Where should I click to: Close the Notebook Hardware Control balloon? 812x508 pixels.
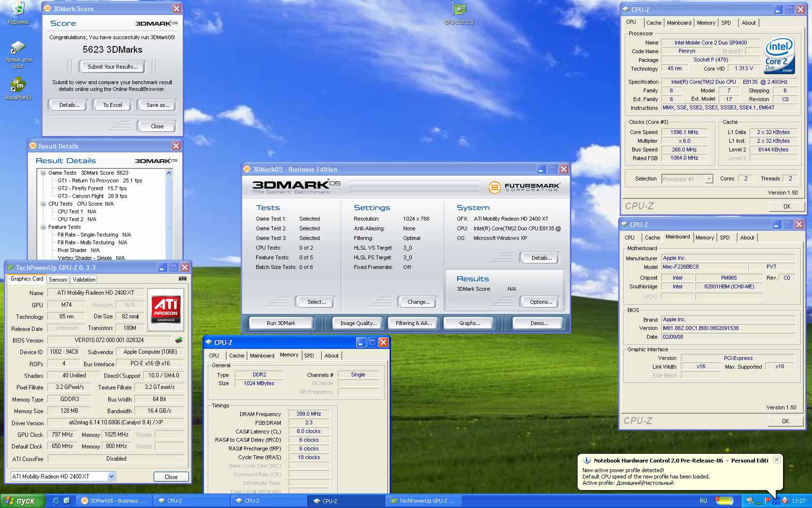776,460
